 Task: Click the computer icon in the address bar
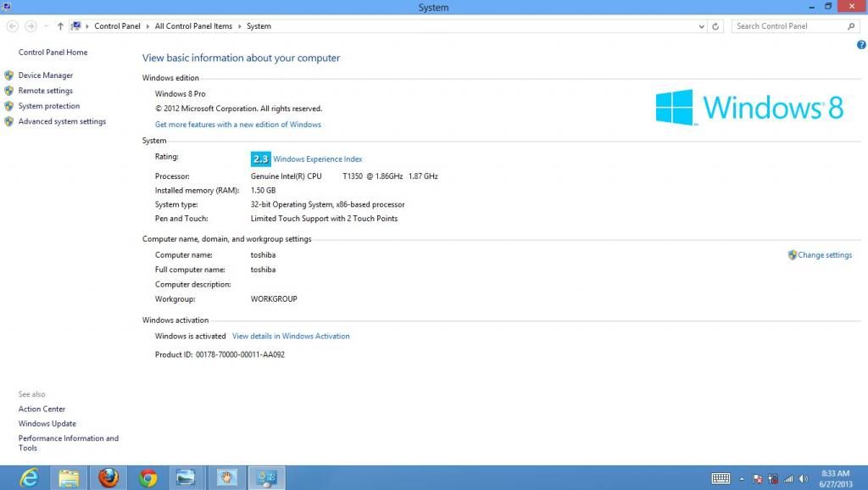[x=76, y=26]
